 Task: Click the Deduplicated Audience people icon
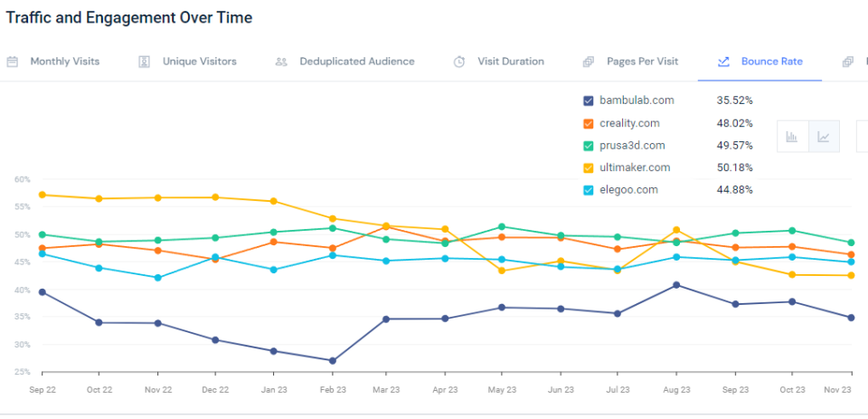281,62
